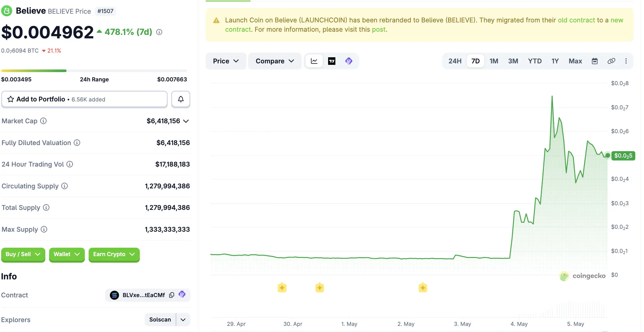The width and height of the screenshot is (644, 332).
Task: Click Add to Portfolio button
Action: point(84,99)
